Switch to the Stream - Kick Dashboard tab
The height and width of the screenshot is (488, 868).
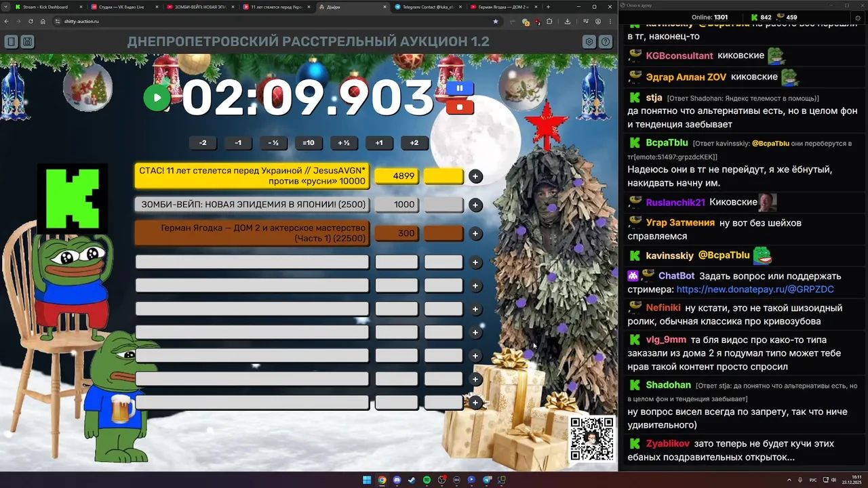pyautogui.click(x=47, y=7)
